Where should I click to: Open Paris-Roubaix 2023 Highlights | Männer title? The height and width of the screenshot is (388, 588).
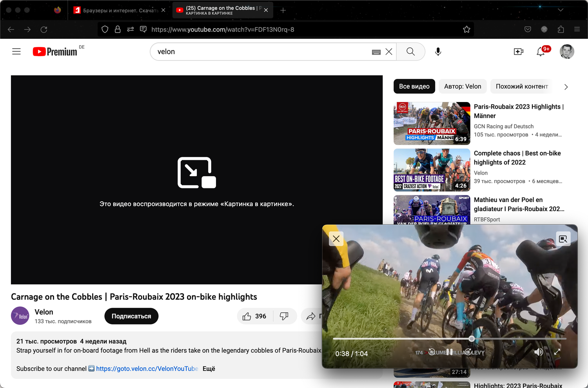tap(519, 111)
